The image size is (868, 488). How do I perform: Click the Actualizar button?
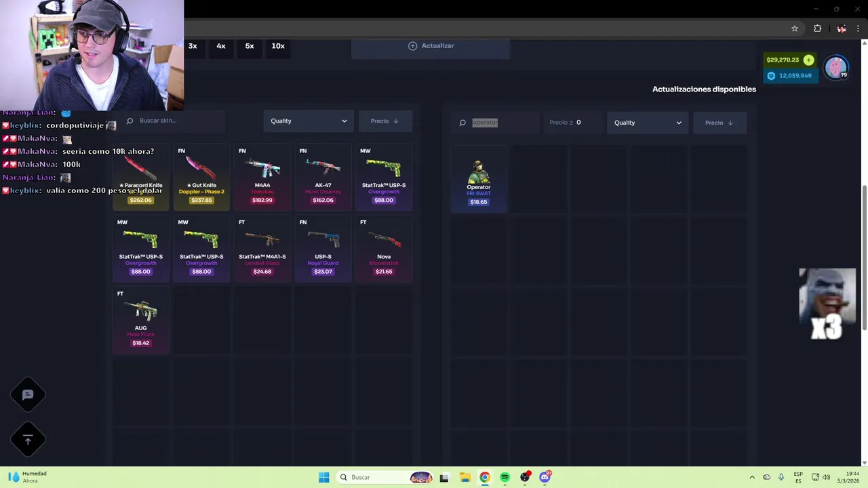(x=431, y=46)
